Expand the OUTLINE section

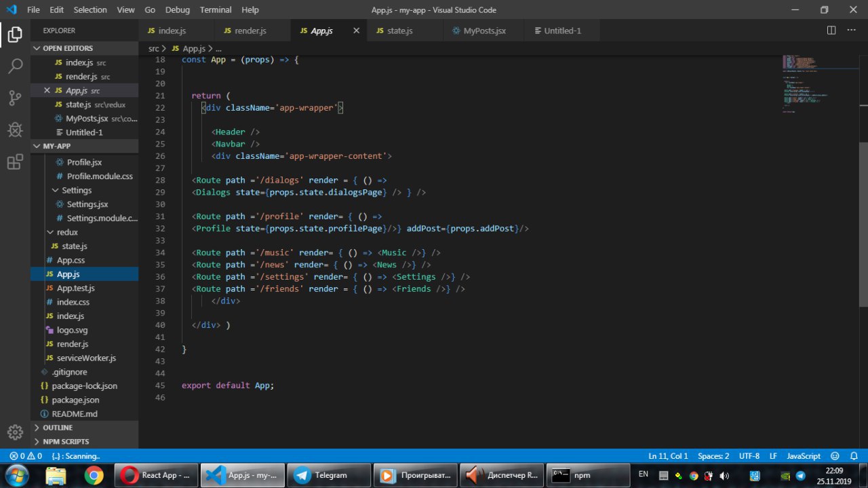[x=58, y=428]
